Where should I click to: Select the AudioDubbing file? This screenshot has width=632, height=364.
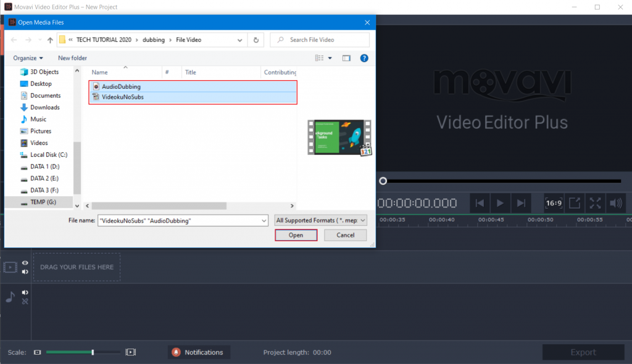point(193,86)
